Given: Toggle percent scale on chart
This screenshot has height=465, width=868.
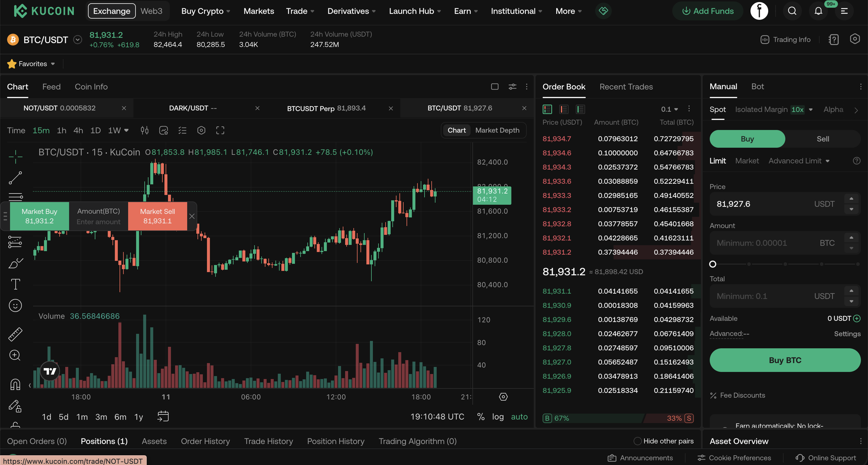Looking at the screenshot, I should [481, 417].
